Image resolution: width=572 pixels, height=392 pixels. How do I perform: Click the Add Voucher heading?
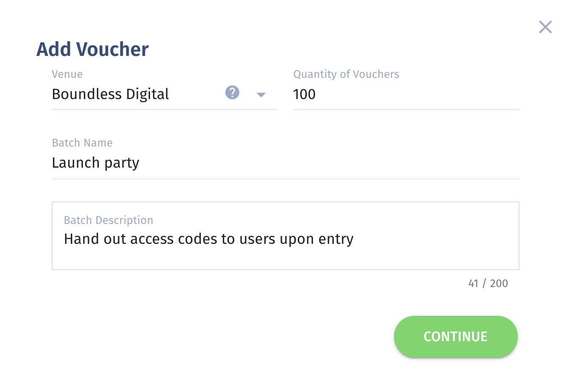point(92,49)
